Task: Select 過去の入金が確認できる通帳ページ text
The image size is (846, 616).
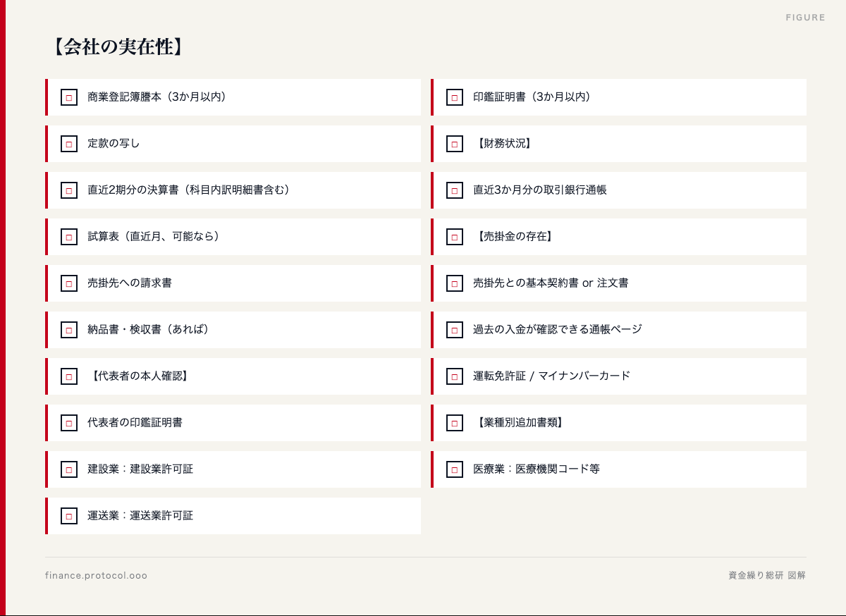Action: pyautogui.click(x=558, y=329)
